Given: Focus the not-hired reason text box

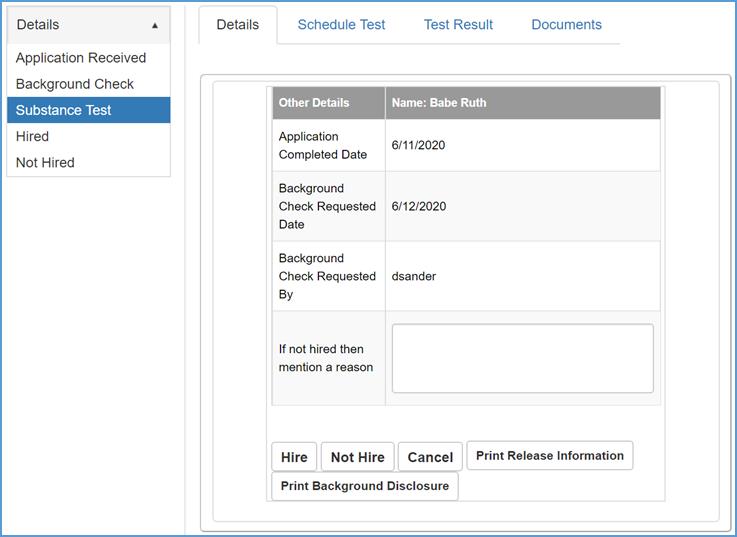Looking at the screenshot, I should pos(522,358).
